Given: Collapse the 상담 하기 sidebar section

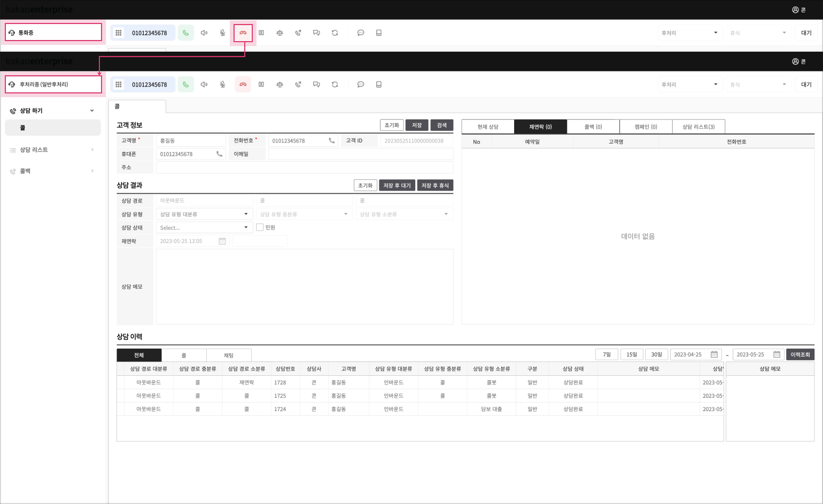Looking at the screenshot, I should pos(92,111).
